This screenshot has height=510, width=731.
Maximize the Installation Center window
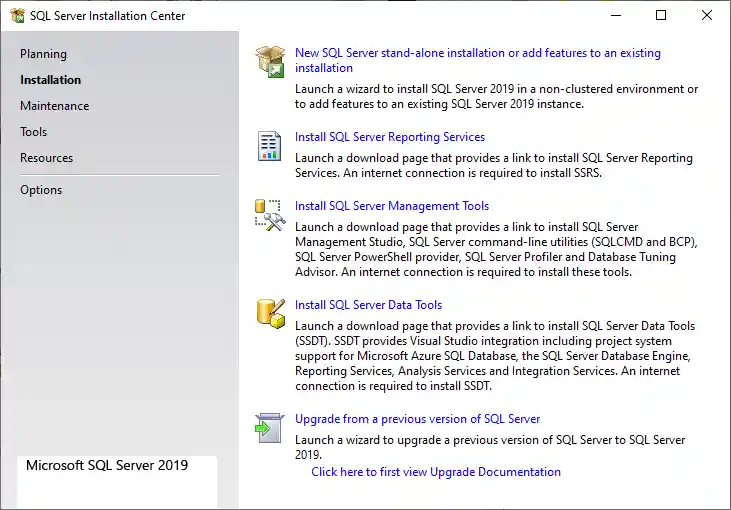661,15
